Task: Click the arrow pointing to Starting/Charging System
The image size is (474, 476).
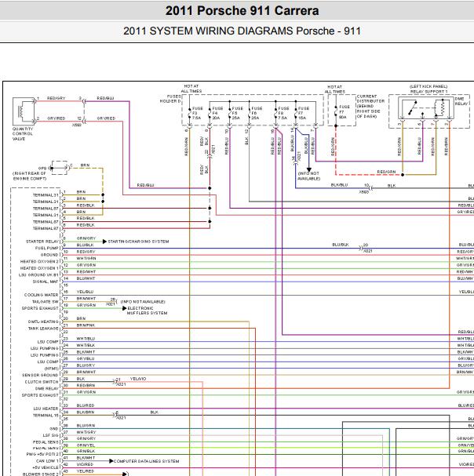Action: 104,242
